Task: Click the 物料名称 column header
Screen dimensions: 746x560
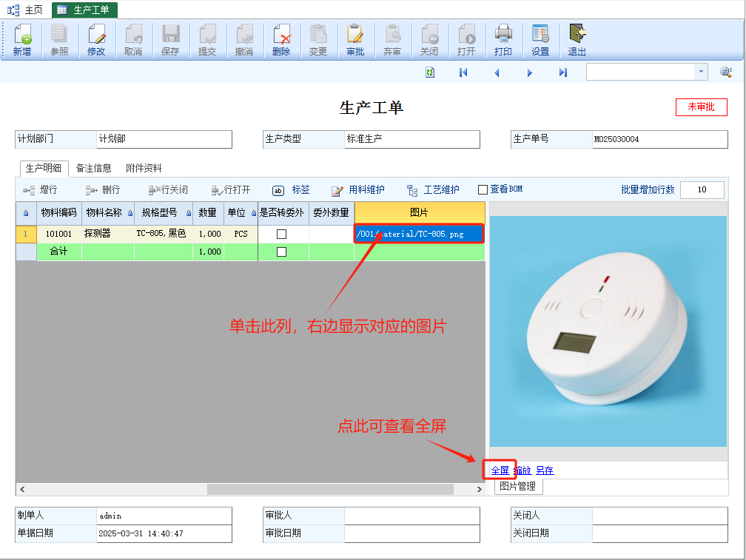Action: click(104, 213)
